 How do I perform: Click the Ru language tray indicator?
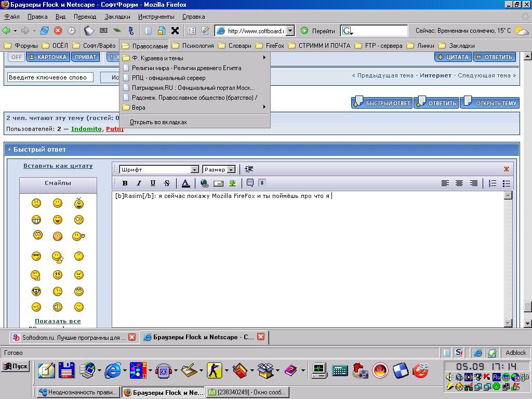(x=497, y=377)
